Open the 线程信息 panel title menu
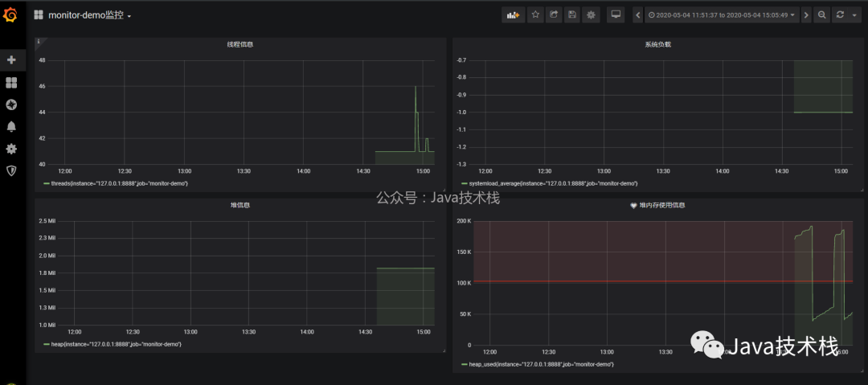This screenshot has width=868, height=385. tap(240, 45)
